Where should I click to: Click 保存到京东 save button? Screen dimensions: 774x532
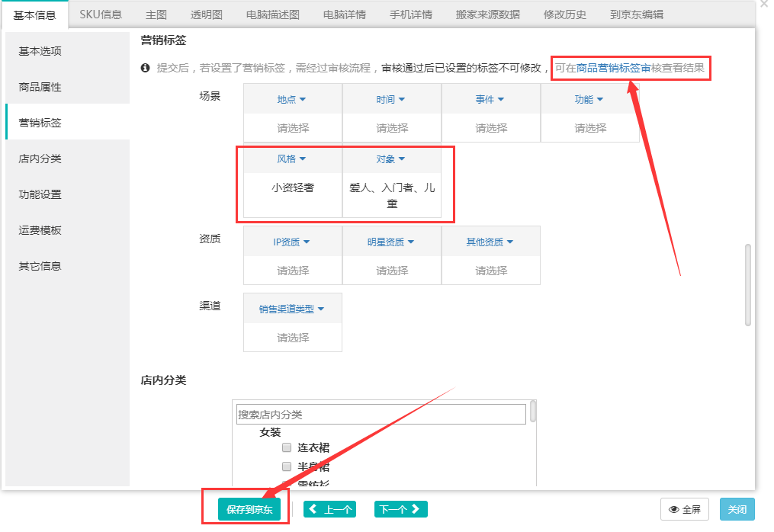click(249, 510)
